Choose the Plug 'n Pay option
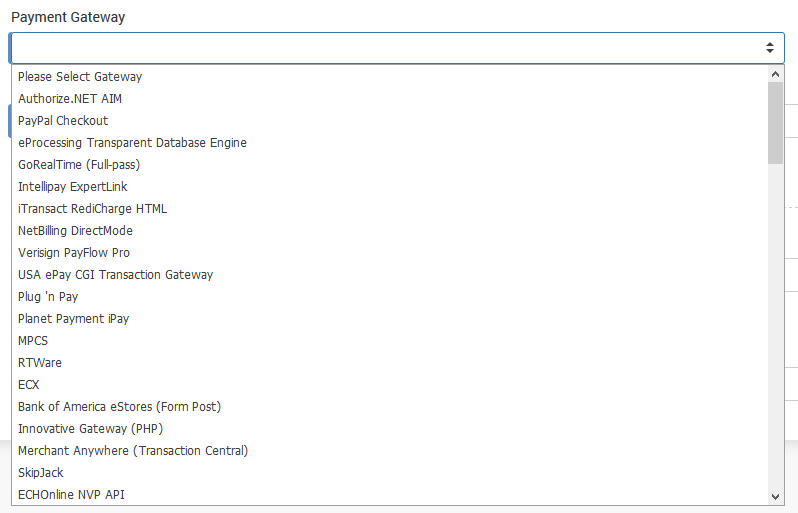This screenshot has width=798, height=513. tap(48, 297)
